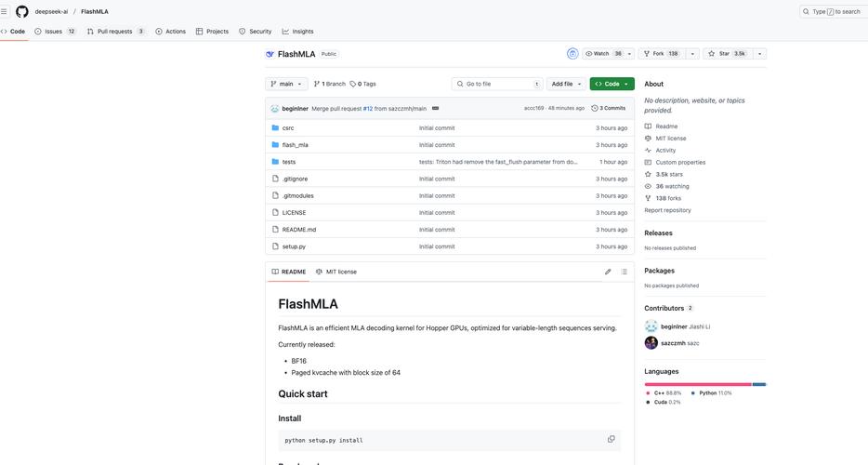Click the beginlner contributor avatar
This screenshot has width=868, height=465.
(651, 326)
